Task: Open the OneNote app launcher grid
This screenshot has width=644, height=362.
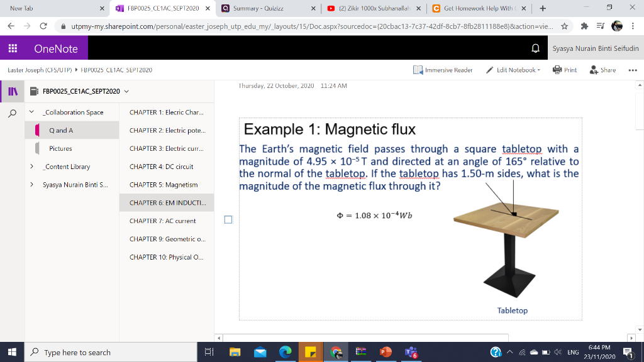Action: (14, 48)
